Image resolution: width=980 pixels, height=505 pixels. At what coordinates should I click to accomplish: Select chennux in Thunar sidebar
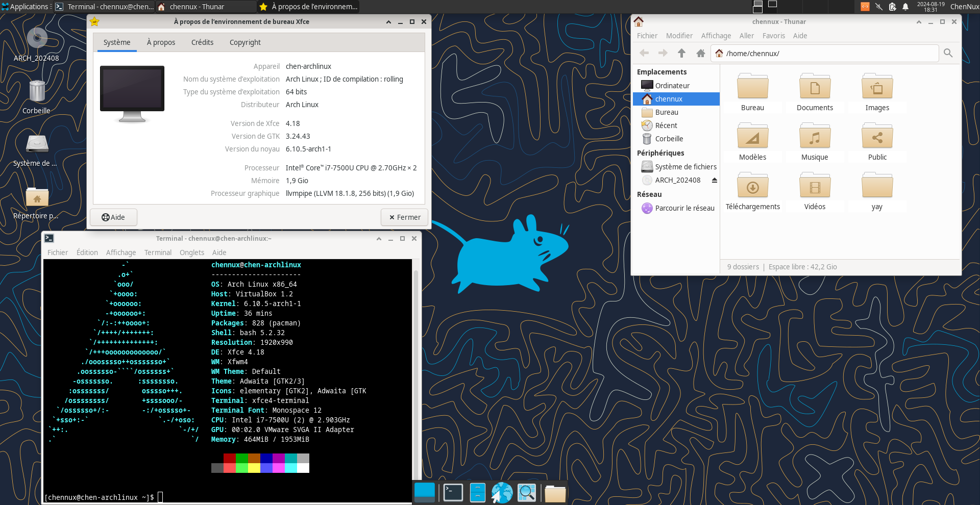pyautogui.click(x=676, y=99)
